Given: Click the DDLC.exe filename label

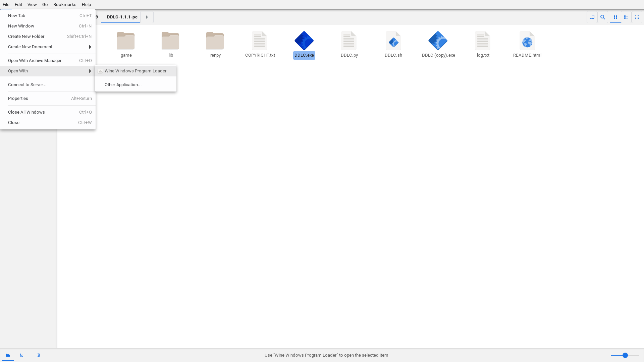Looking at the screenshot, I should click(304, 55).
